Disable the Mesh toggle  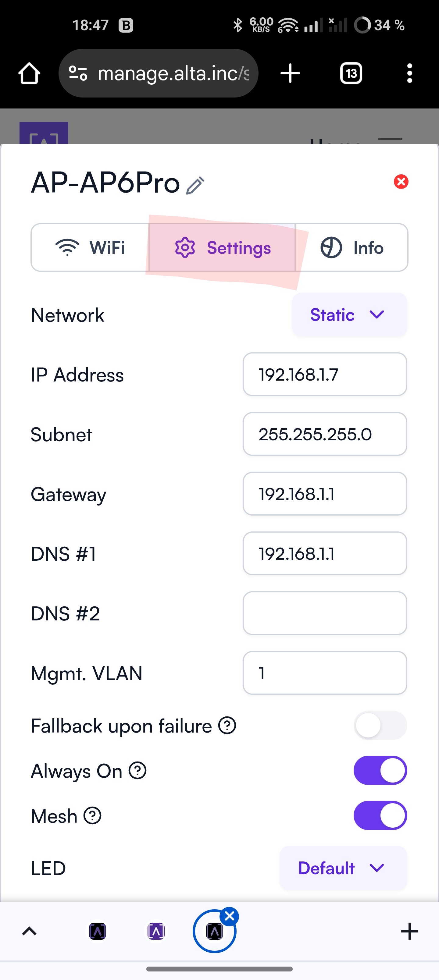pos(380,815)
